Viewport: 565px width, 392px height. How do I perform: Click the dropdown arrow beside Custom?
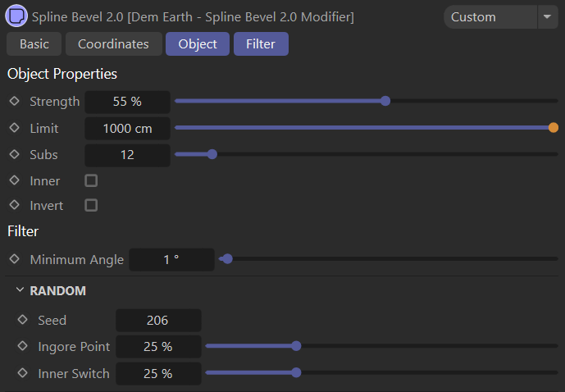547,17
